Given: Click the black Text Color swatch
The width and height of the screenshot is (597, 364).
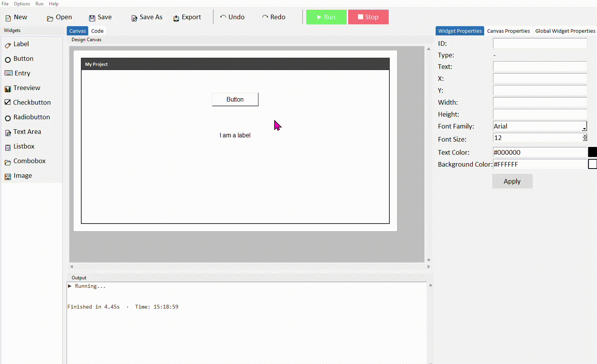Looking at the screenshot, I should click(x=592, y=152).
